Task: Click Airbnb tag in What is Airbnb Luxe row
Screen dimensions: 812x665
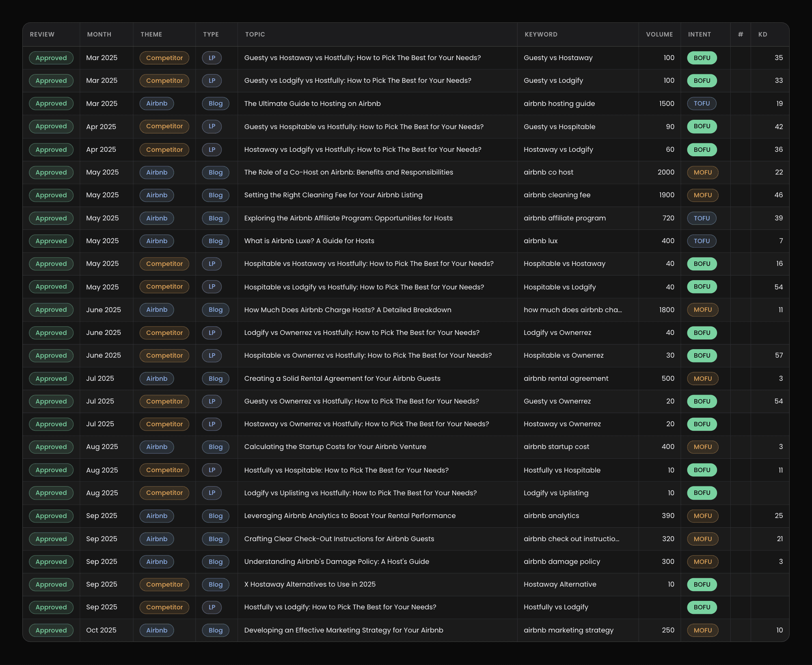Action: point(157,241)
